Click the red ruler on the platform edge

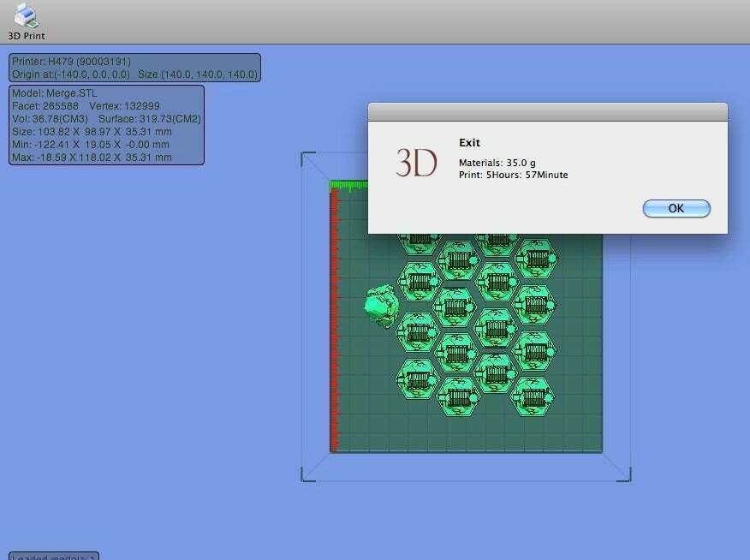[x=333, y=317]
